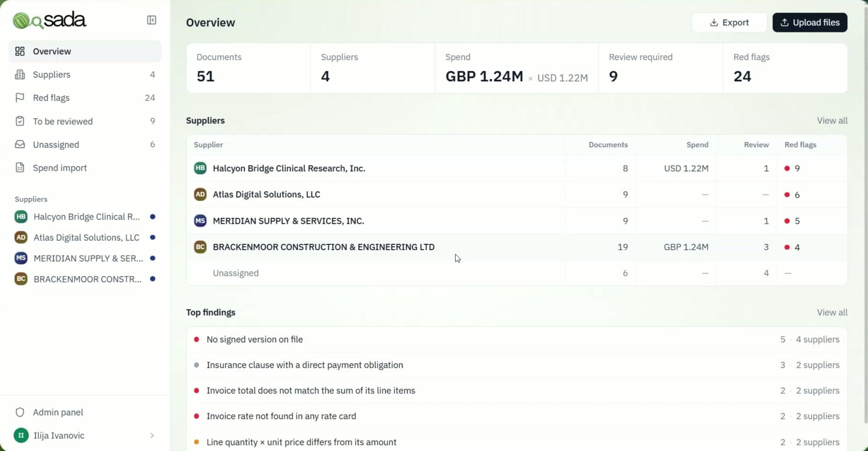868x451 pixels.
Task: Click the sada logo
Action: click(x=50, y=21)
